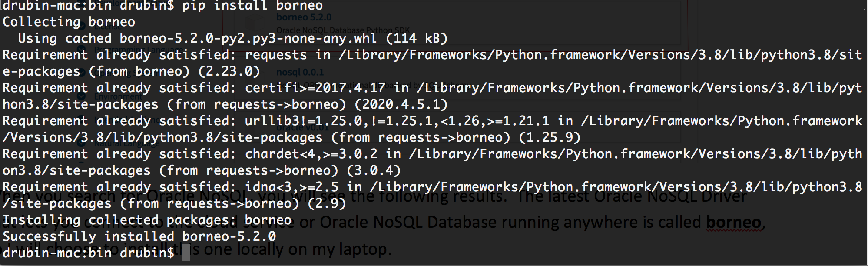
Task: Click the borneo-5.2.0-py2.py3-none-any.whl filename
Action: pyautogui.click(x=248, y=38)
